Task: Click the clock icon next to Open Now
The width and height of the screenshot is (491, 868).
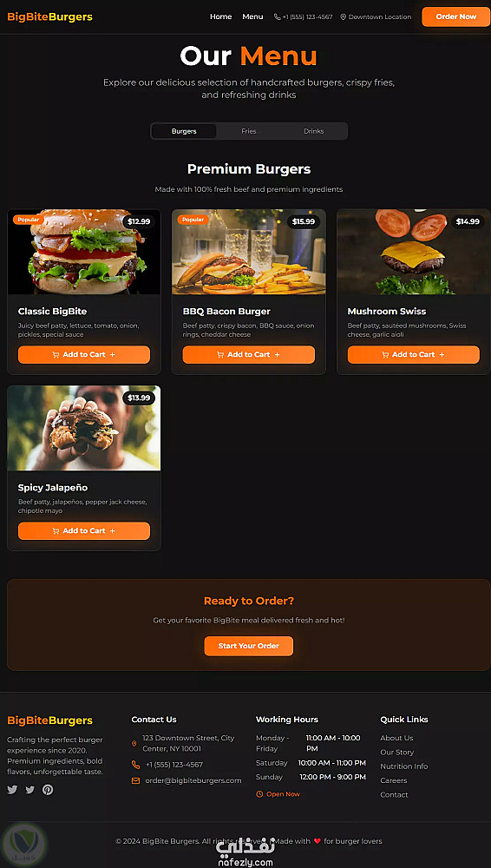Action: click(x=259, y=794)
